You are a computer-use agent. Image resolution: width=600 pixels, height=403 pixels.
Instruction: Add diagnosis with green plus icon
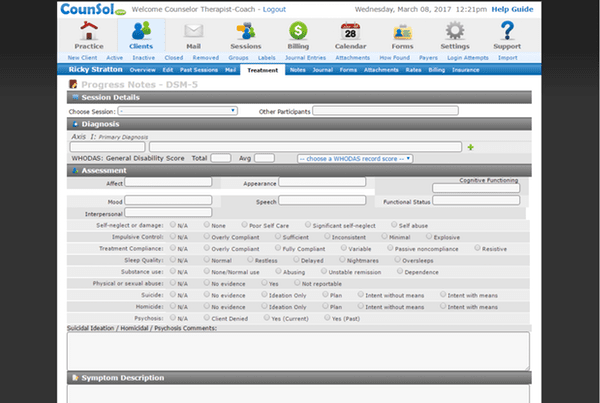471,147
